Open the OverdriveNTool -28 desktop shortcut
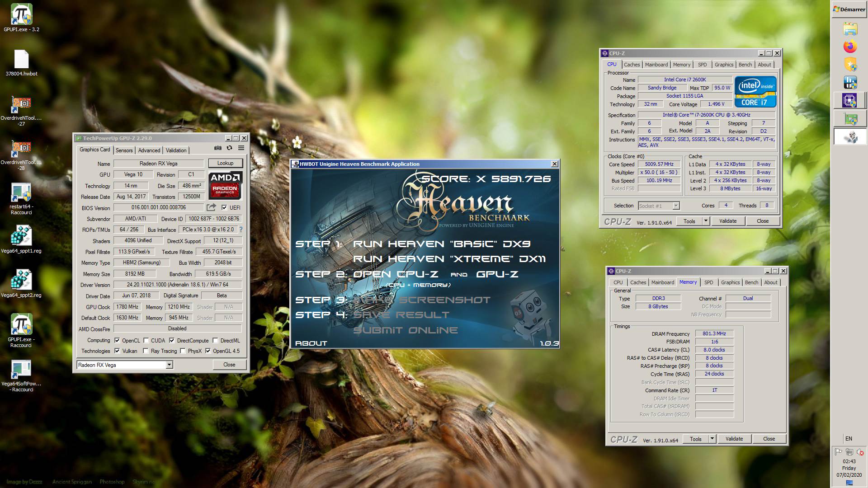The height and width of the screenshot is (488, 868). coord(21,155)
